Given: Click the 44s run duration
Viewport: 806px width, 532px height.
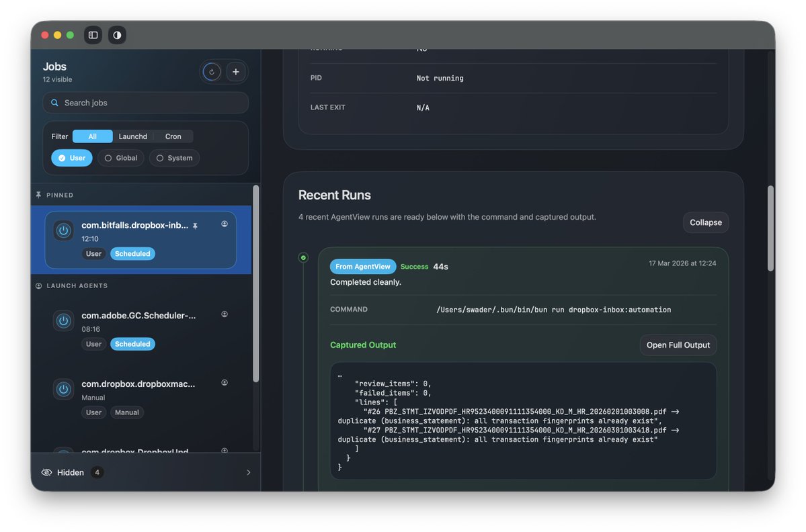Looking at the screenshot, I should (440, 267).
